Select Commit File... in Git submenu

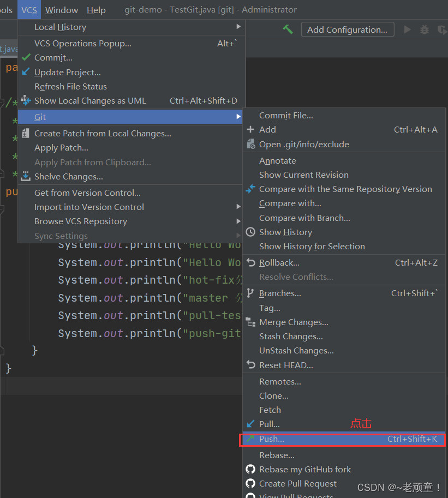click(x=344, y=115)
